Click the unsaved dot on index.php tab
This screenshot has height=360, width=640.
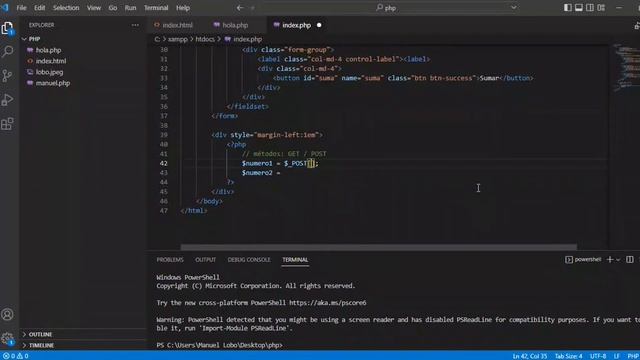coord(319,25)
